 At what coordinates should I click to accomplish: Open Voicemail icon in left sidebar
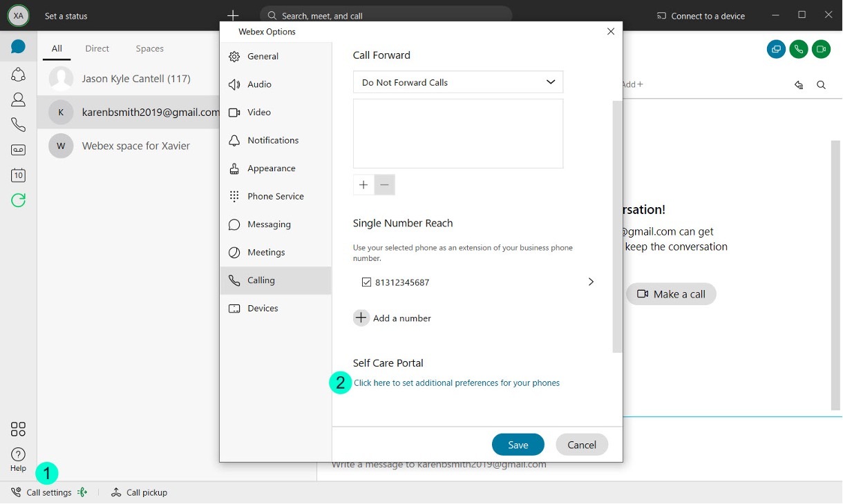click(x=18, y=150)
